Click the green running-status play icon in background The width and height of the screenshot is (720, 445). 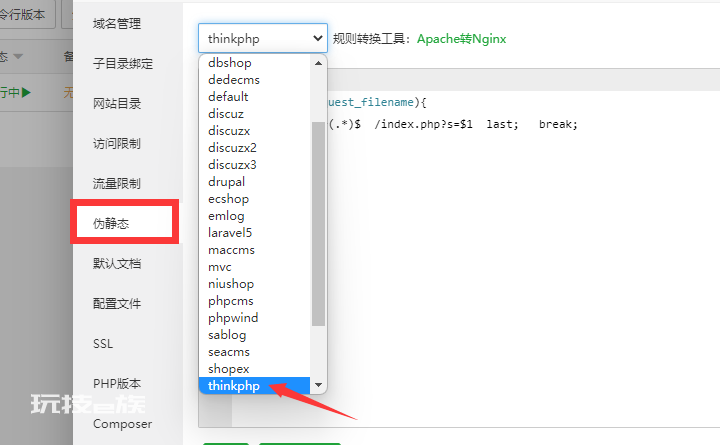tap(26, 92)
